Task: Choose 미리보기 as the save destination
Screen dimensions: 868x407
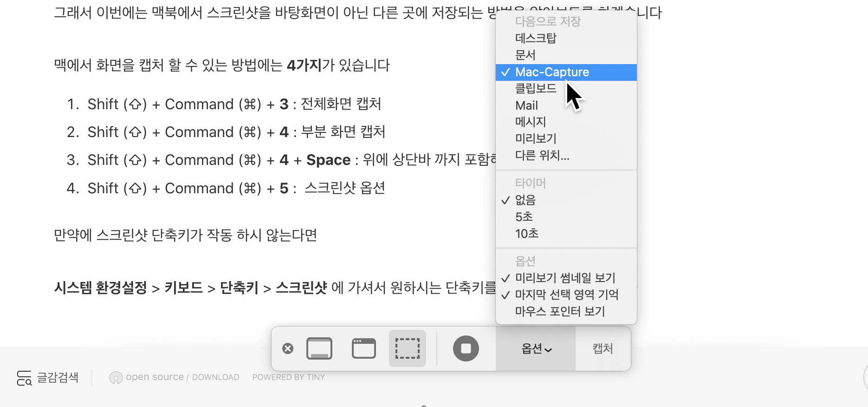Action: pyautogui.click(x=566, y=139)
